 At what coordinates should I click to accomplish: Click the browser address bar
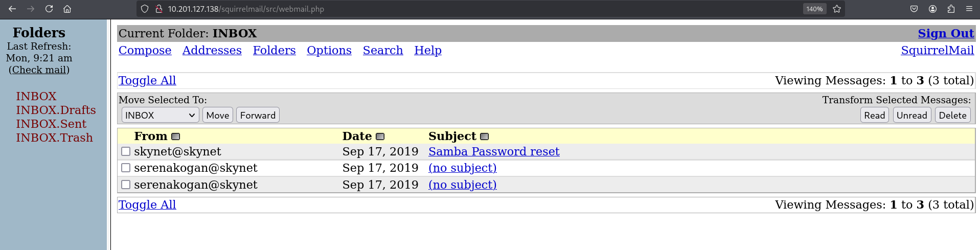(460, 9)
